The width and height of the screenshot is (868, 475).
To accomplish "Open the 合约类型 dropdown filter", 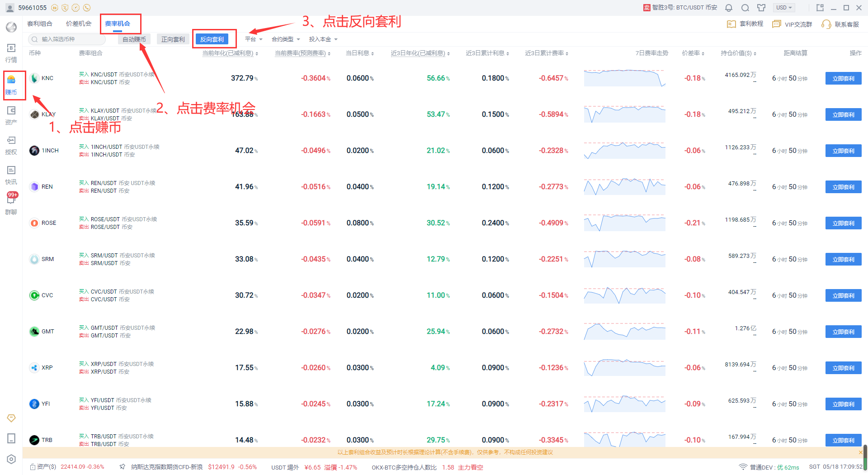I will click(x=286, y=39).
